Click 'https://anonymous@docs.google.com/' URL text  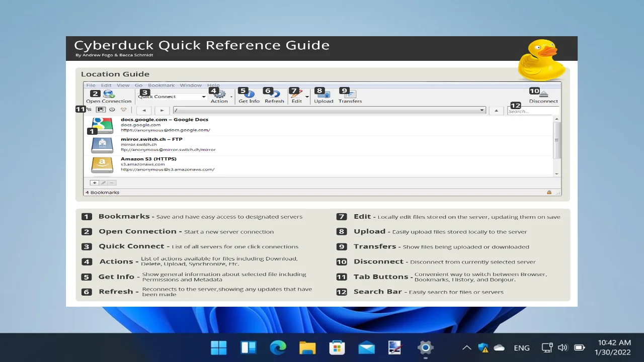click(166, 130)
